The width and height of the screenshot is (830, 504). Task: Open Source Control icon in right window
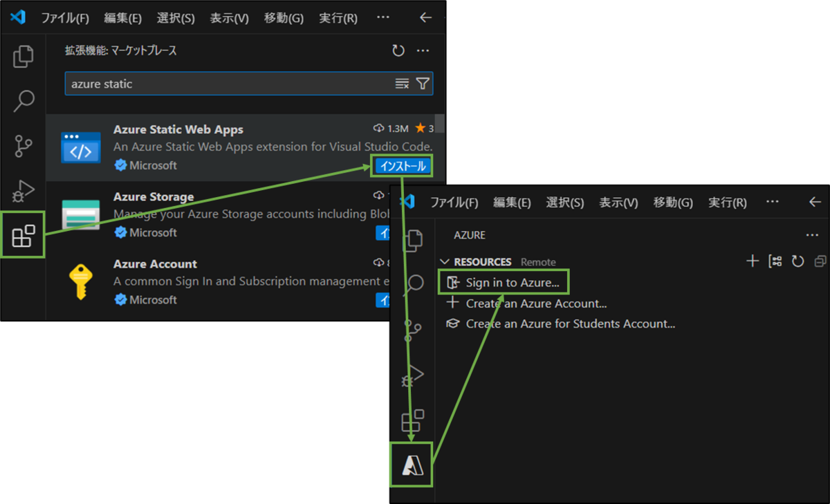(413, 331)
